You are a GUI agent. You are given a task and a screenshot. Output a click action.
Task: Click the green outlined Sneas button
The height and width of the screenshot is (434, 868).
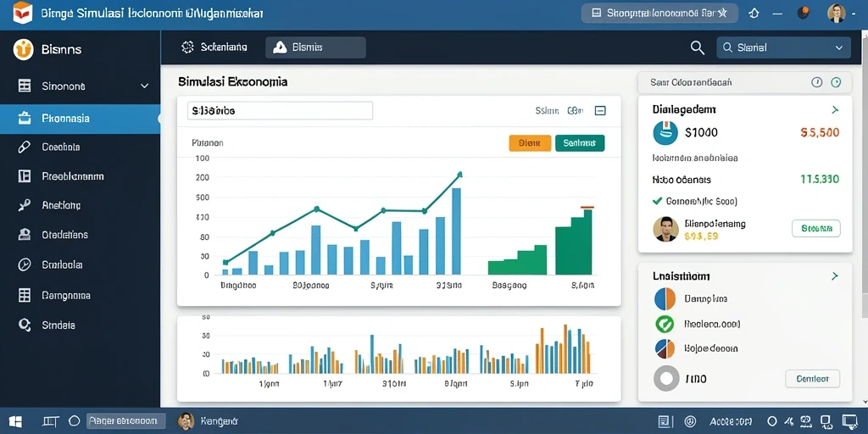816,228
